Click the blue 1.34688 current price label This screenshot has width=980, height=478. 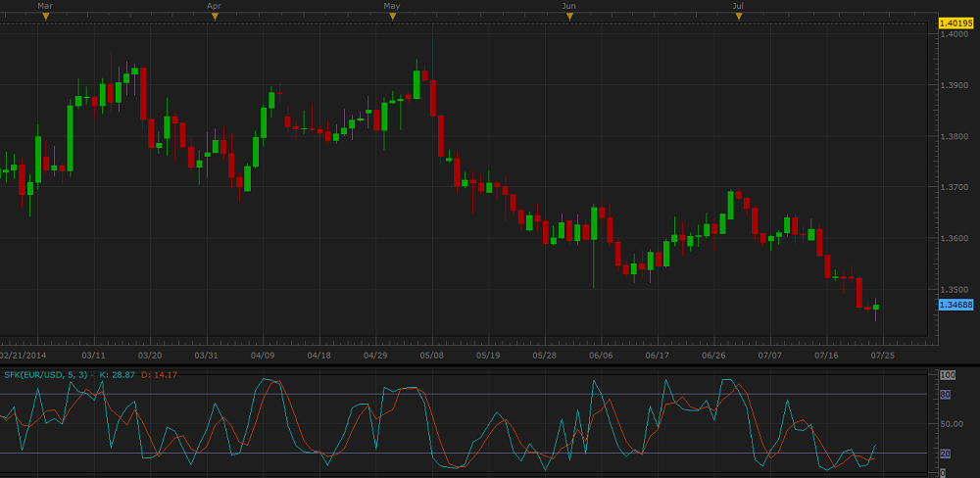956,305
